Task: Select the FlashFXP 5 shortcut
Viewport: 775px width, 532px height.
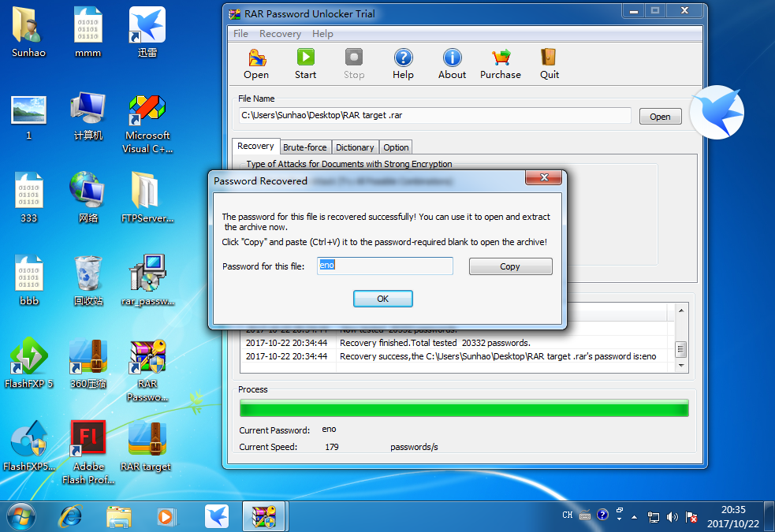Action: point(28,363)
